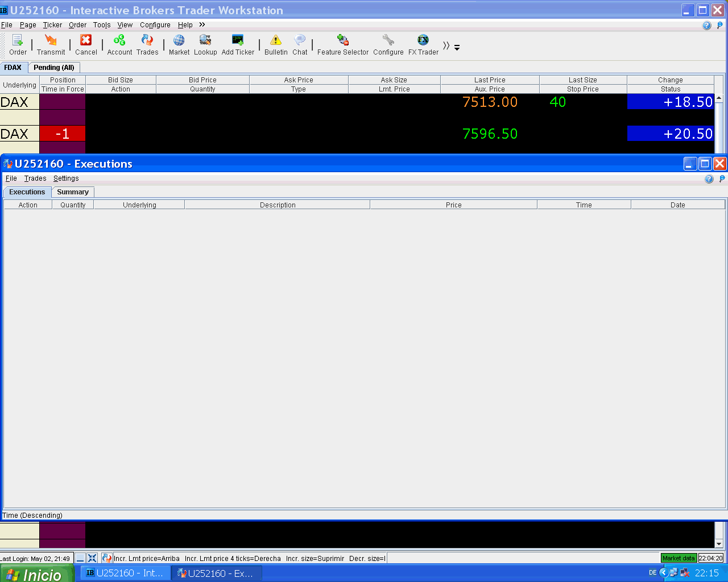Image resolution: width=728 pixels, height=582 pixels.
Task: Open the Trades toolbar icon
Action: (147, 40)
